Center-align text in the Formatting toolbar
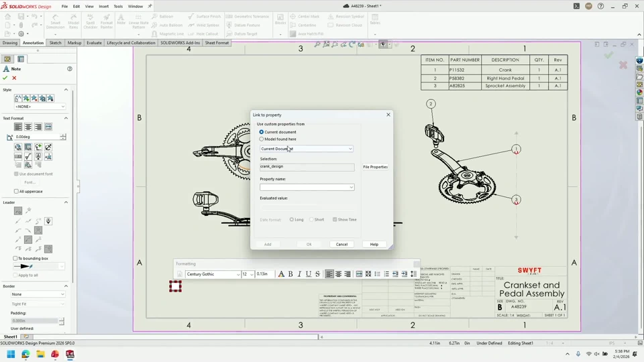Screen dimensions: 644x362 (x=339, y=274)
